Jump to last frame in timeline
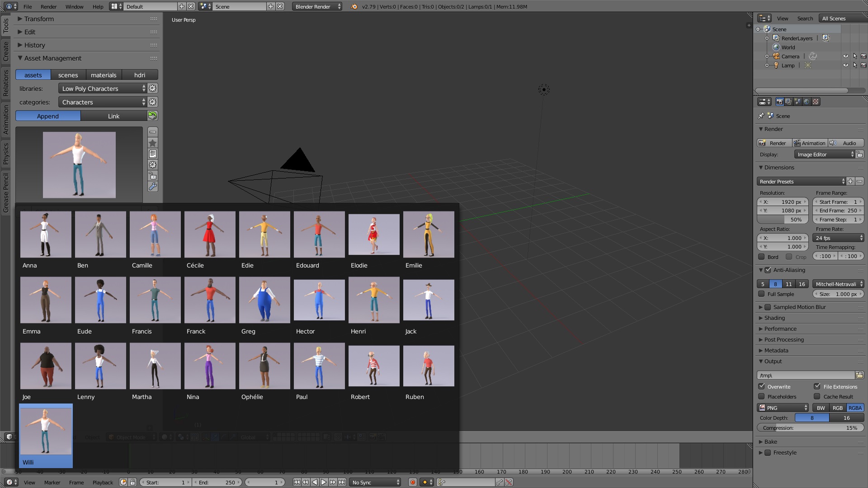The image size is (868, 488). (x=342, y=482)
